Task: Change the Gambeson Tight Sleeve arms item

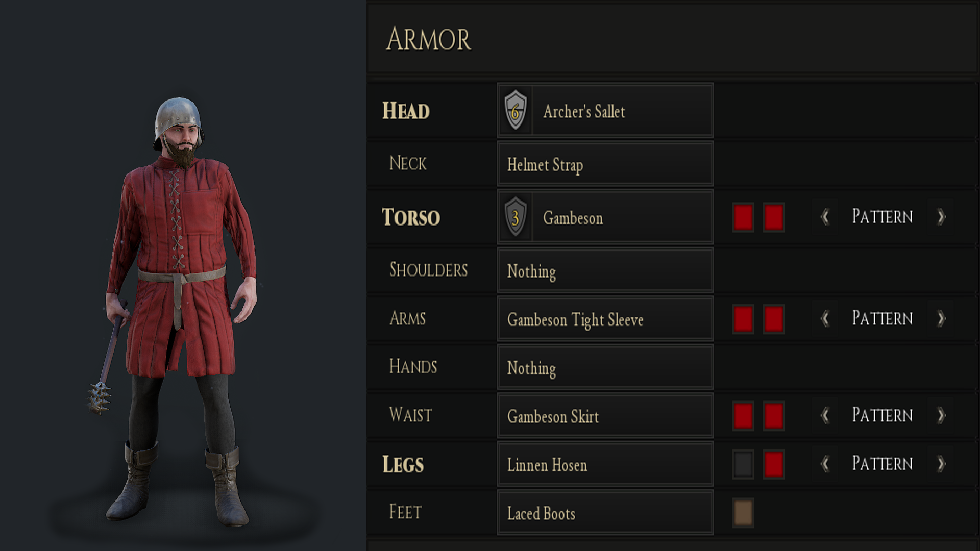Action: pos(605,319)
